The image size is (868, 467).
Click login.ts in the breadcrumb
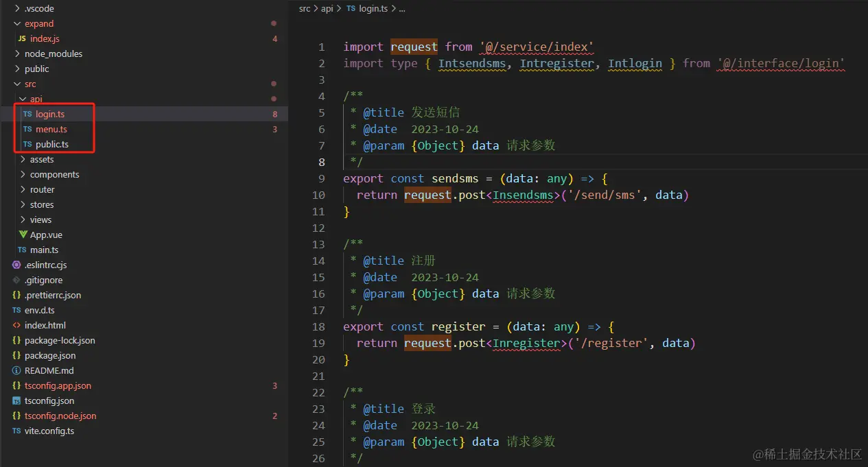click(373, 9)
